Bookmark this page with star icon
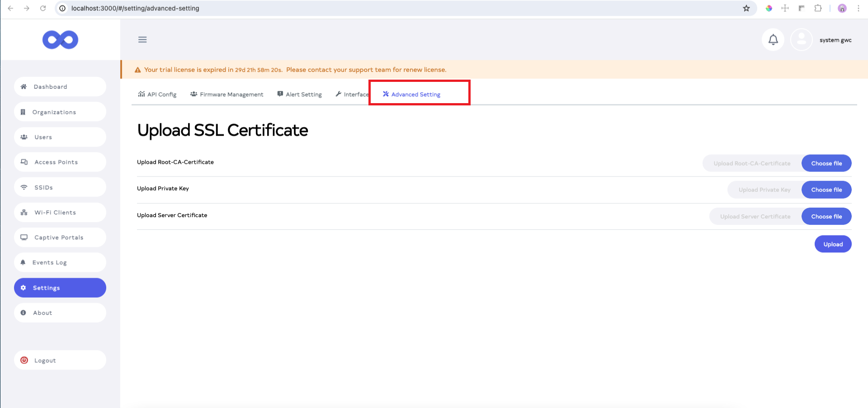The width and height of the screenshot is (868, 408). [x=746, y=8]
